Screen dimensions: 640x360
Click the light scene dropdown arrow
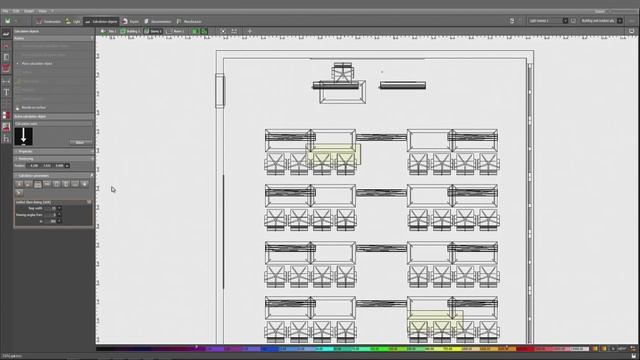point(565,20)
